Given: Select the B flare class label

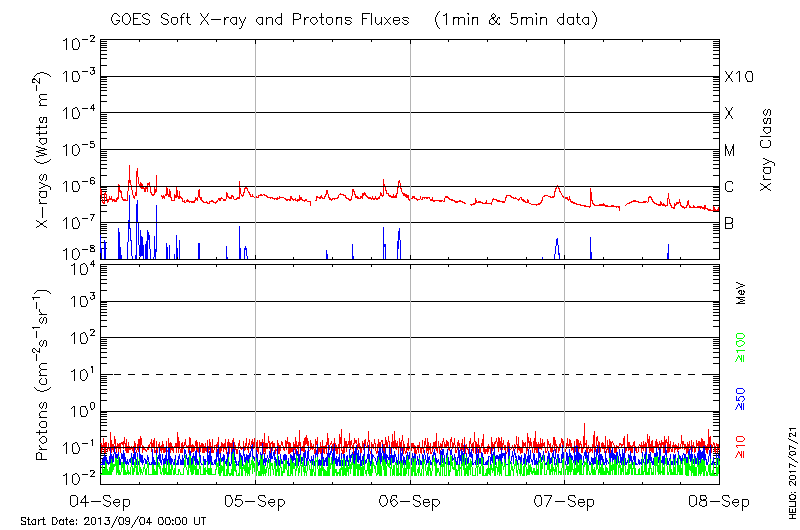Looking at the screenshot, I should (x=729, y=224).
